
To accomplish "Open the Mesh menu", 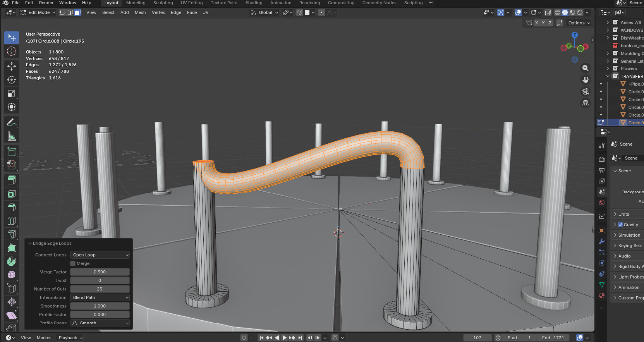I will pyautogui.click(x=140, y=12).
